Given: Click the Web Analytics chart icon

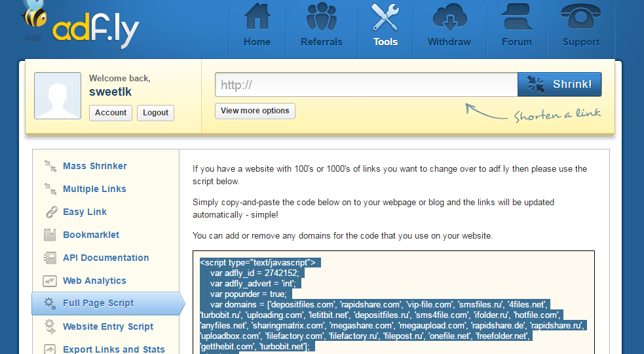Looking at the screenshot, I should [x=50, y=281].
